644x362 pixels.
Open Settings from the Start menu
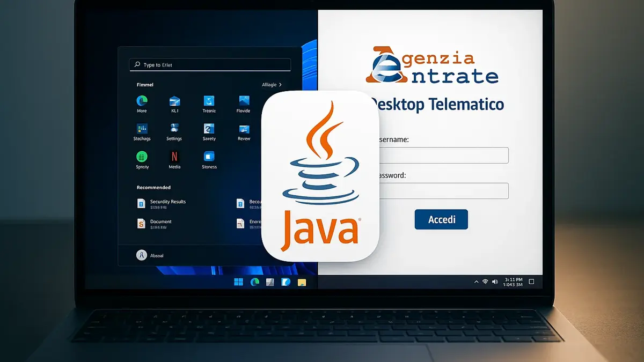(x=174, y=129)
